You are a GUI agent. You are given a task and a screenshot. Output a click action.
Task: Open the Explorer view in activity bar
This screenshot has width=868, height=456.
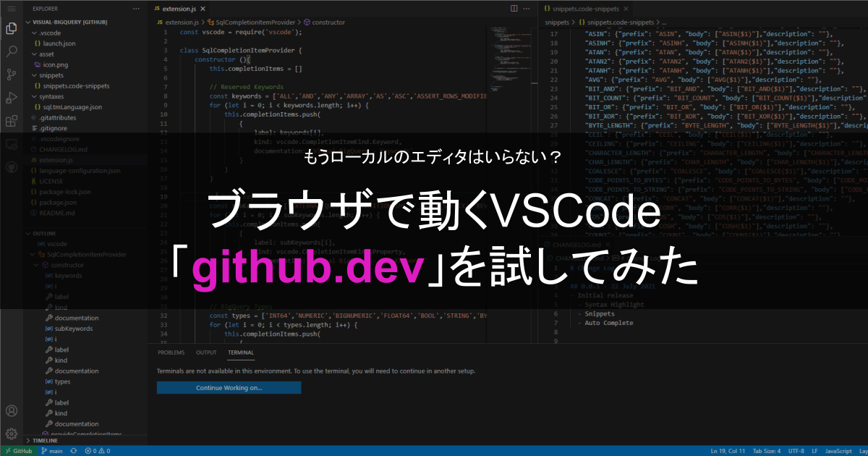(11, 29)
